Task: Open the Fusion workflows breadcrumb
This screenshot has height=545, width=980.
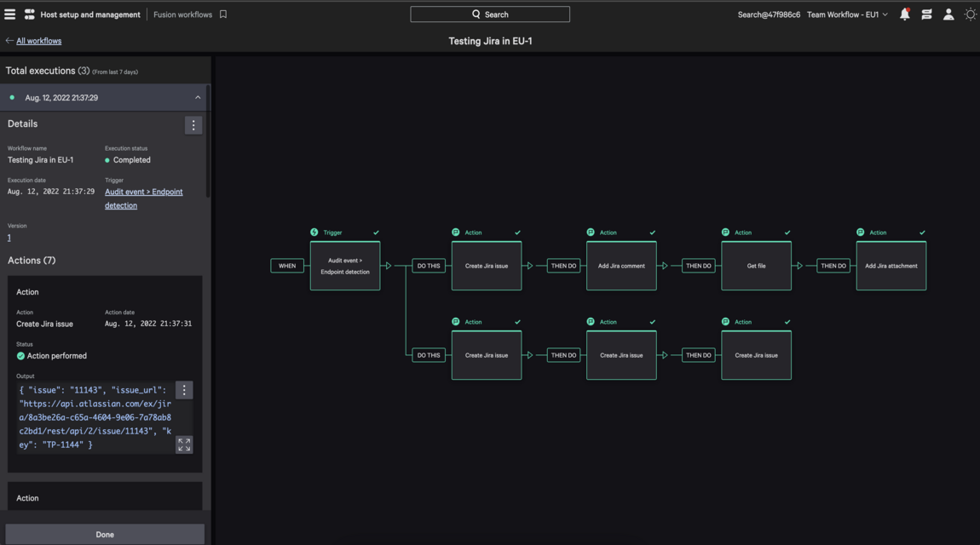Action: tap(182, 14)
